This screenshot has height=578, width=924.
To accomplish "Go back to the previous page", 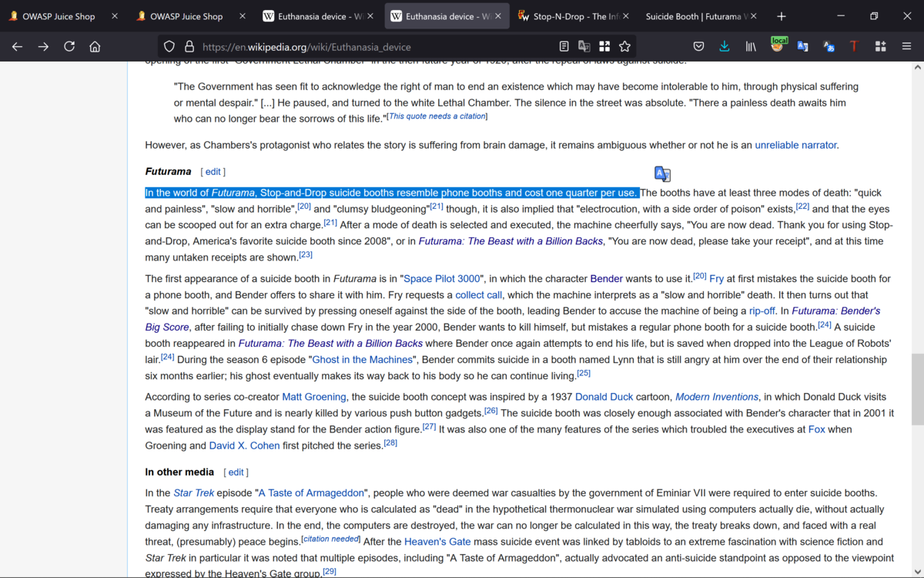I will [x=17, y=46].
